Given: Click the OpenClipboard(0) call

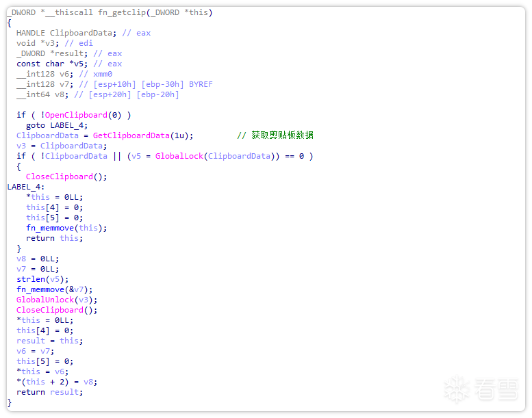Looking at the screenshot, I should (83, 115).
